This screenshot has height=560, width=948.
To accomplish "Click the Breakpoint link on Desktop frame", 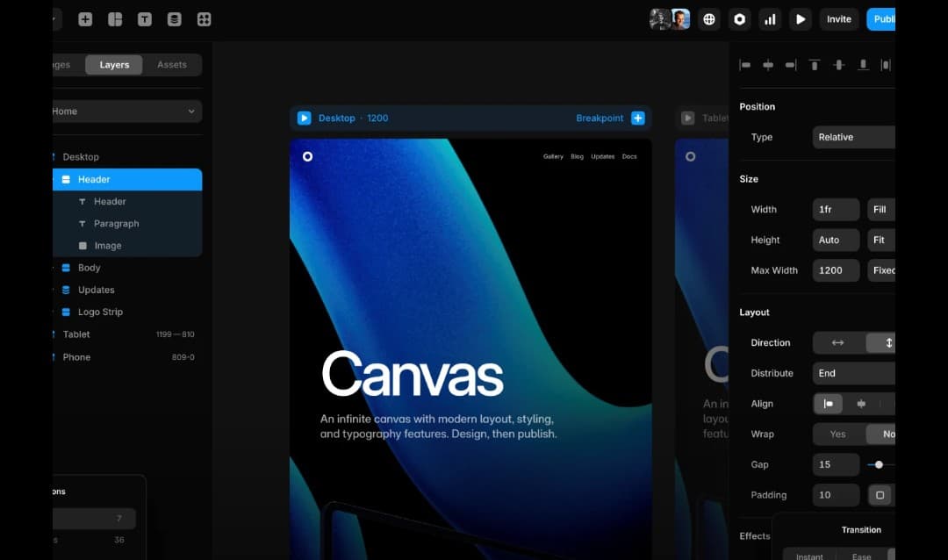I will pos(600,118).
